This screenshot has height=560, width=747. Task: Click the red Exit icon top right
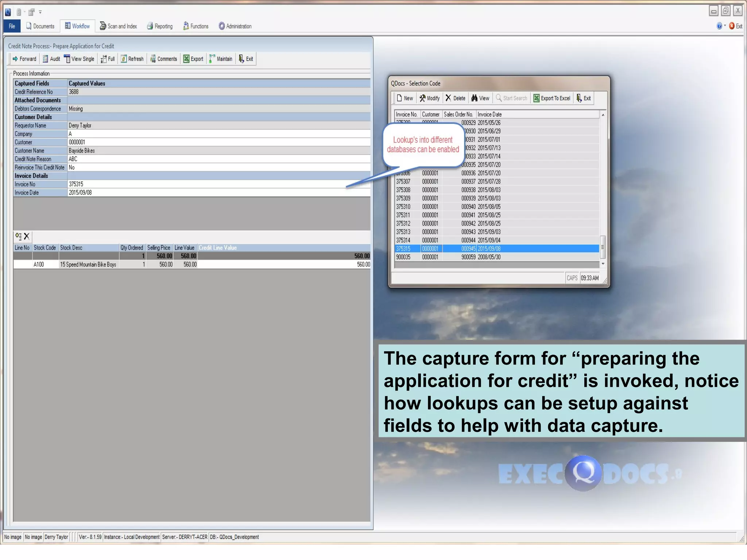[x=732, y=26]
